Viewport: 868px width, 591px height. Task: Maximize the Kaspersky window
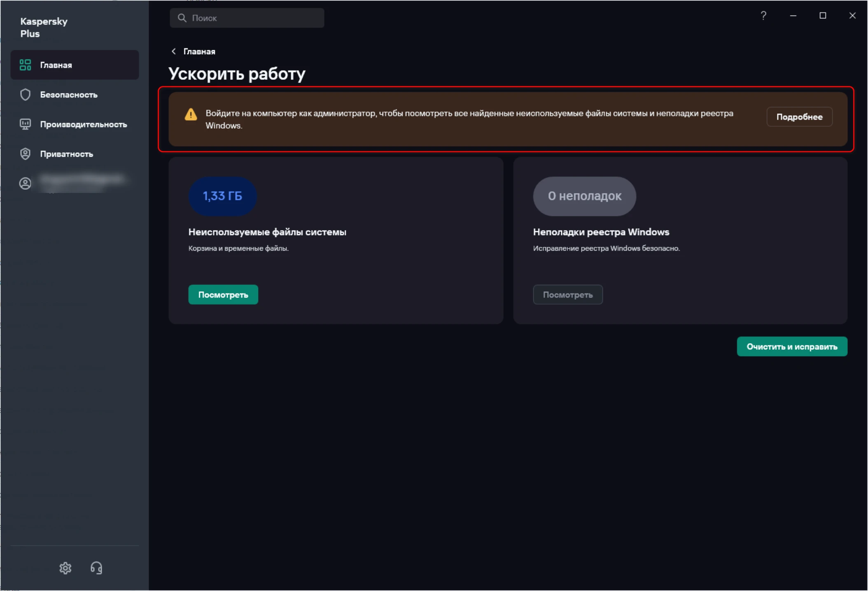pyautogui.click(x=823, y=16)
